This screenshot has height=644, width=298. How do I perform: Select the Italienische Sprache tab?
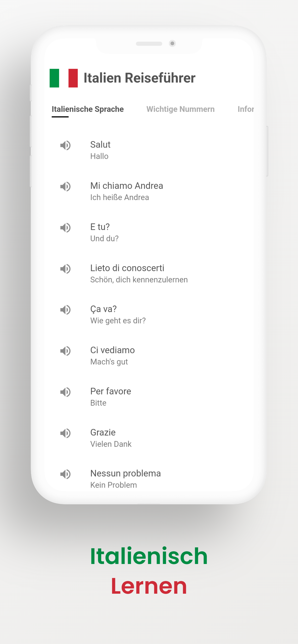coord(88,109)
